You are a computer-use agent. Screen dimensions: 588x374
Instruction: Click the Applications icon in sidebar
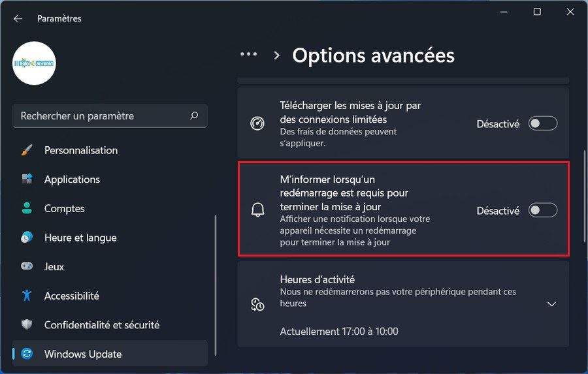[x=27, y=179]
